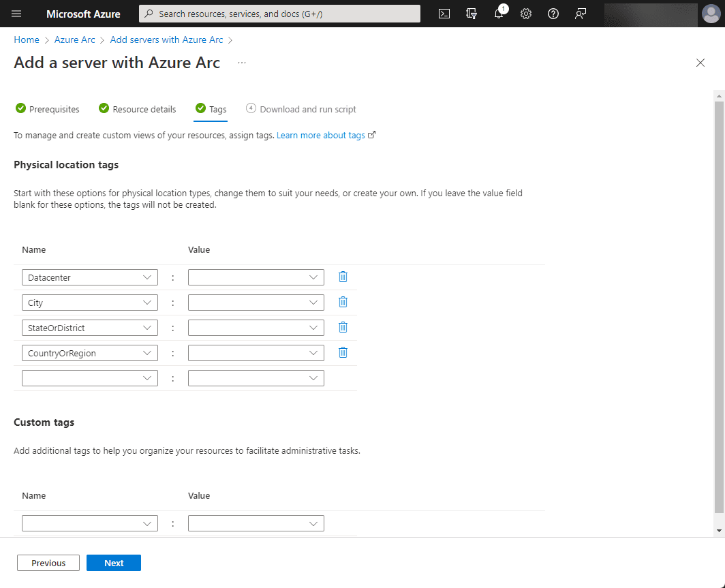Switch to the Resource details step
The width and height of the screenshot is (725, 588).
(138, 109)
